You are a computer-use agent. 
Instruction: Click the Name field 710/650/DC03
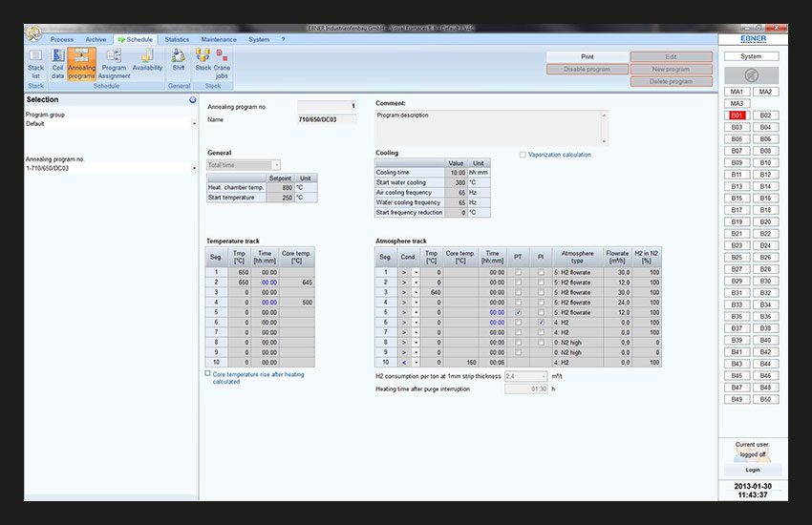327,119
